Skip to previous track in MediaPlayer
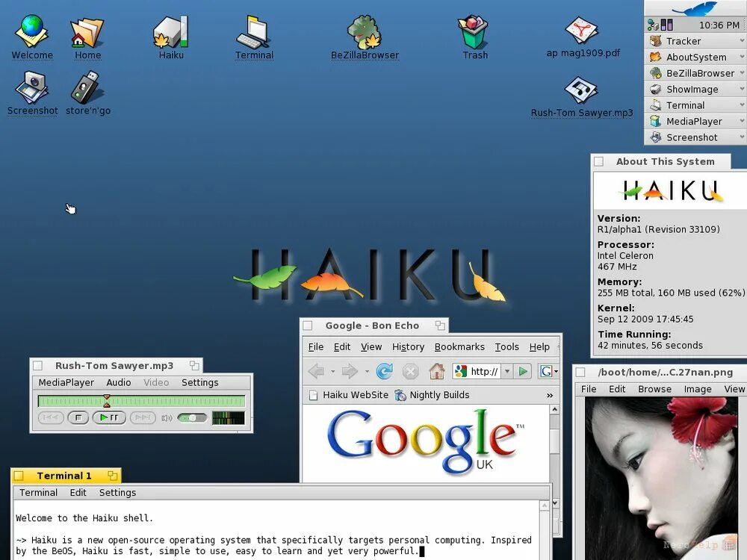The width and height of the screenshot is (747, 560). tap(51, 417)
